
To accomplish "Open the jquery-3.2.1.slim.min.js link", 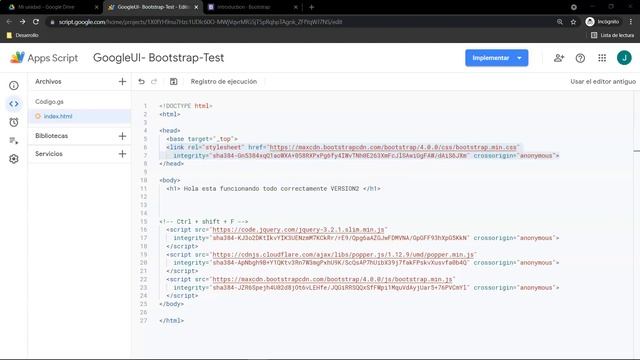I will click(298, 229).
